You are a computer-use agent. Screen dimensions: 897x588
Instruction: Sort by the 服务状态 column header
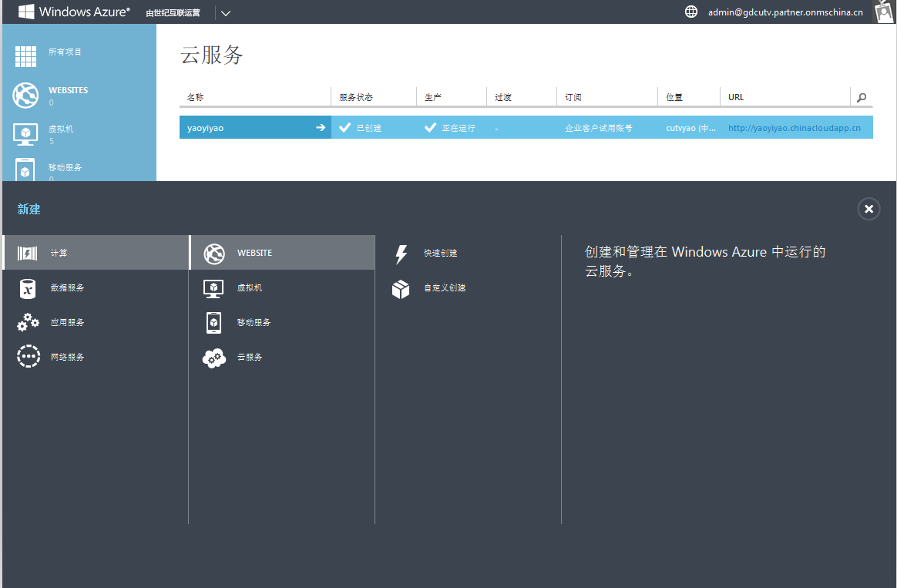click(x=356, y=97)
